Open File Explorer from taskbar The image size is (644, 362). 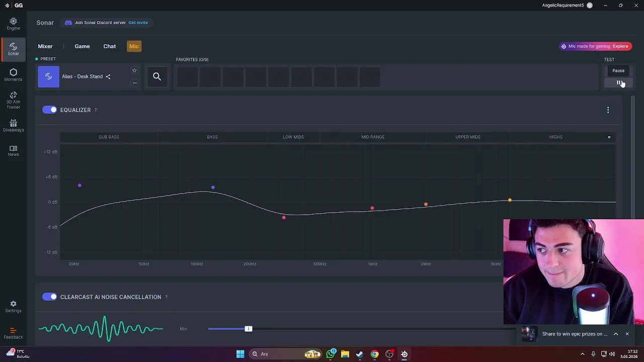click(x=345, y=354)
